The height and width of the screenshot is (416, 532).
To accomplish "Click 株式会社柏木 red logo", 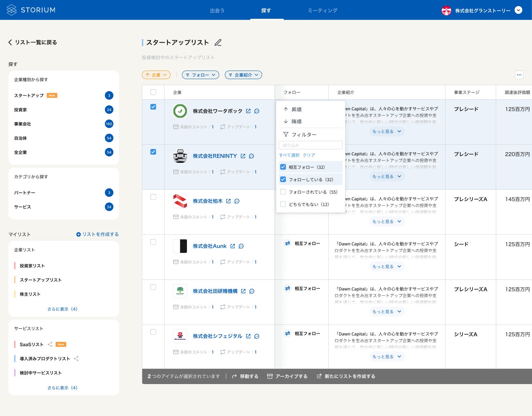I will click(180, 201).
